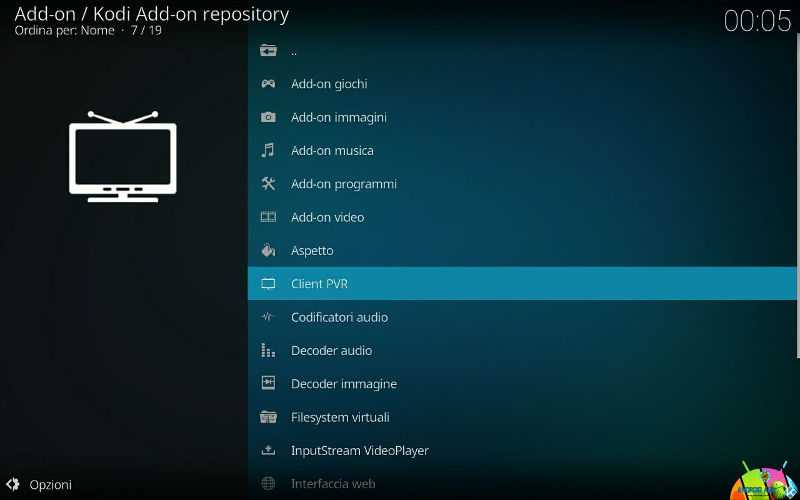The height and width of the screenshot is (500, 800).
Task: Open InputStream VideoPlayer category
Action: click(522, 450)
